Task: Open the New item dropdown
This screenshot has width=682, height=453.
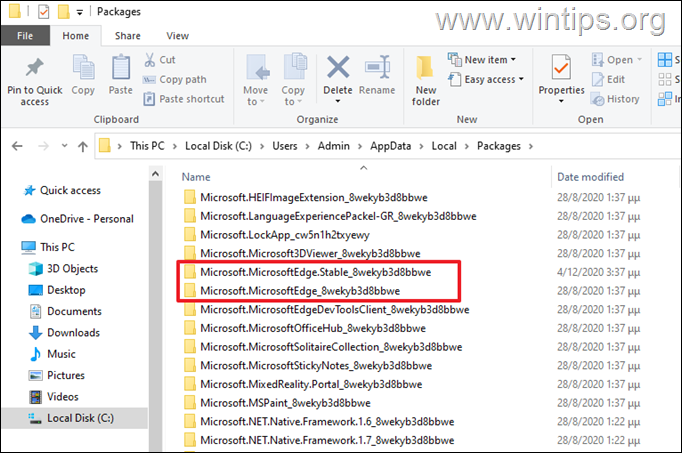Action: click(x=481, y=60)
